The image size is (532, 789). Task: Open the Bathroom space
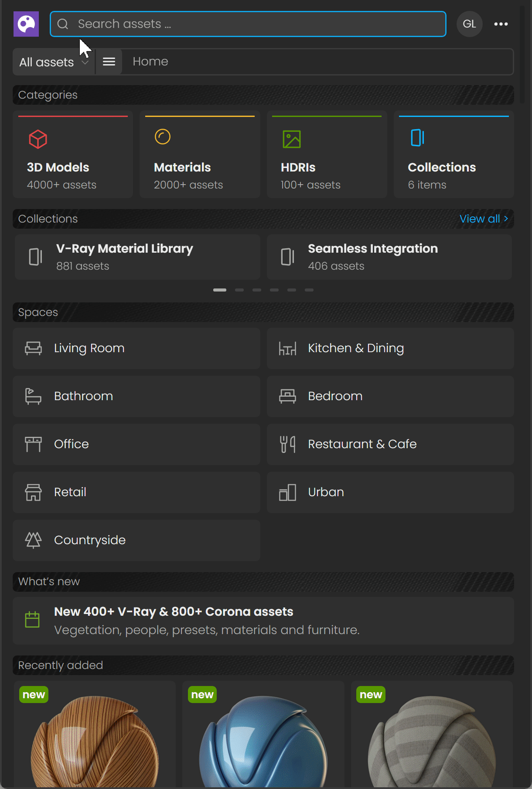[136, 396]
